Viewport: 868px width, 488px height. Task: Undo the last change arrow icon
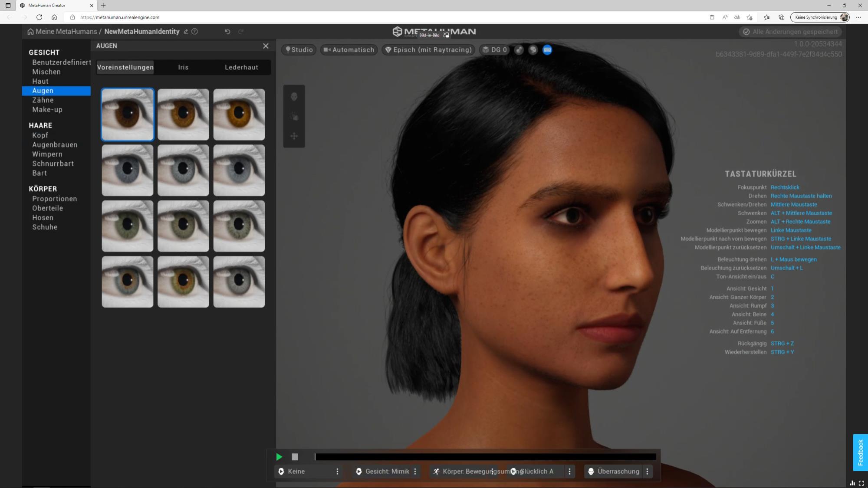tap(227, 32)
